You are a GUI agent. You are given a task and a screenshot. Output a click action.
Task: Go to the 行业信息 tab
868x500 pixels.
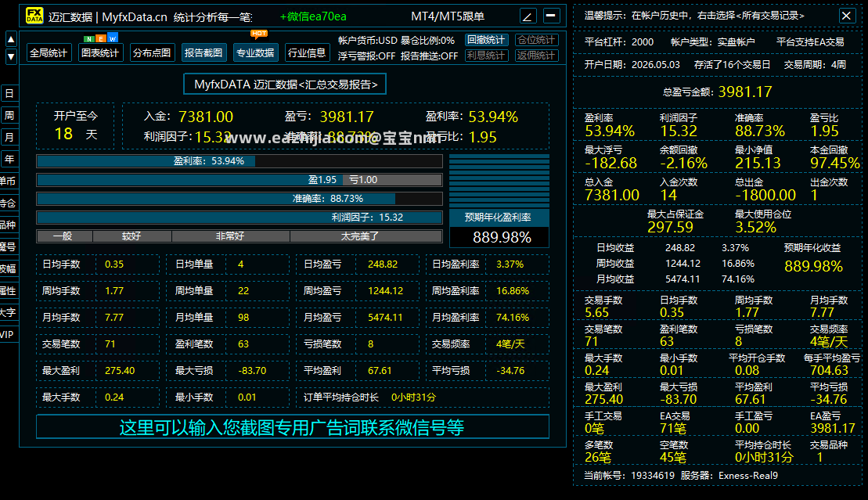click(x=307, y=52)
